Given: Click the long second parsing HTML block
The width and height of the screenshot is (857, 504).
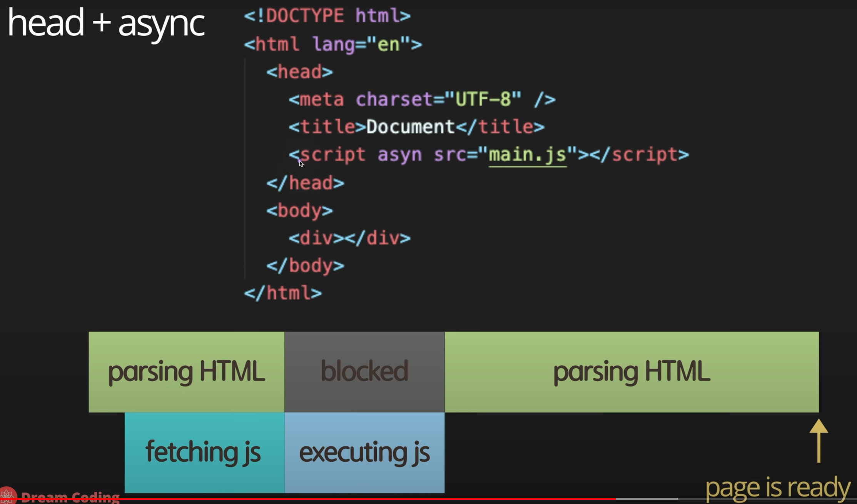Looking at the screenshot, I should pyautogui.click(x=631, y=372).
